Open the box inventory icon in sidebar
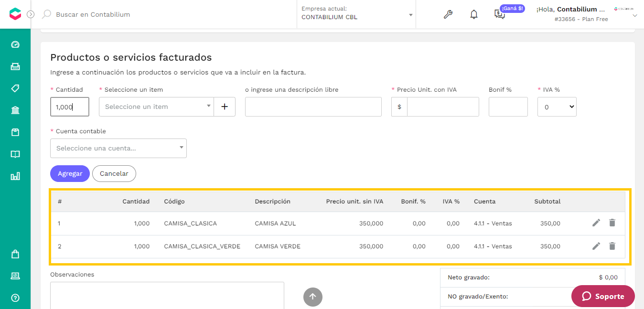 click(x=15, y=132)
